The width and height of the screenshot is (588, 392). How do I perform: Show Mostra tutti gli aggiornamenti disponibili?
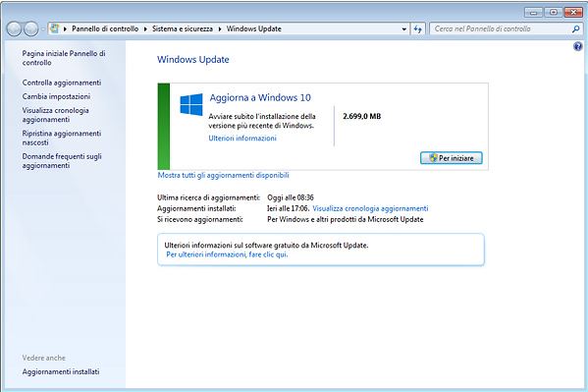tap(223, 175)
